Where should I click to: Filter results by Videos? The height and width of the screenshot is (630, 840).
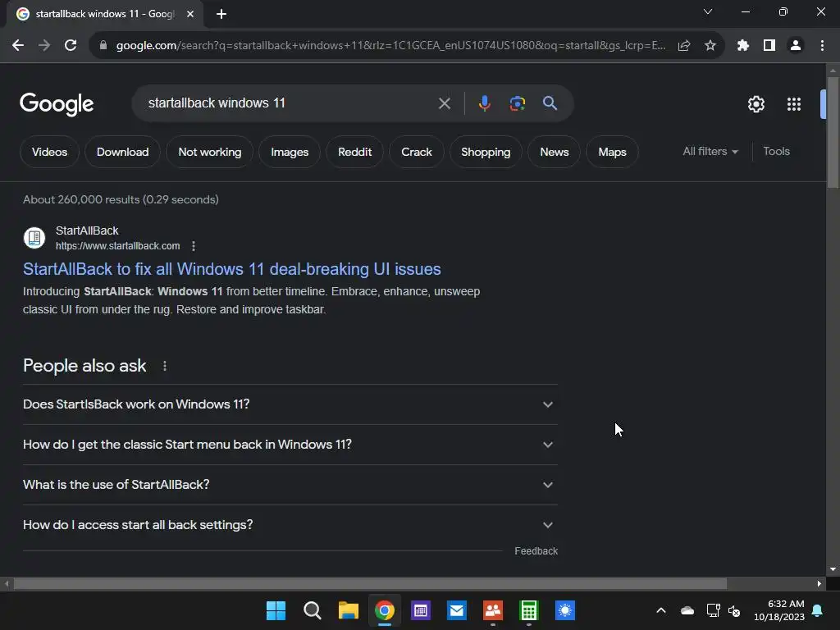49,152
